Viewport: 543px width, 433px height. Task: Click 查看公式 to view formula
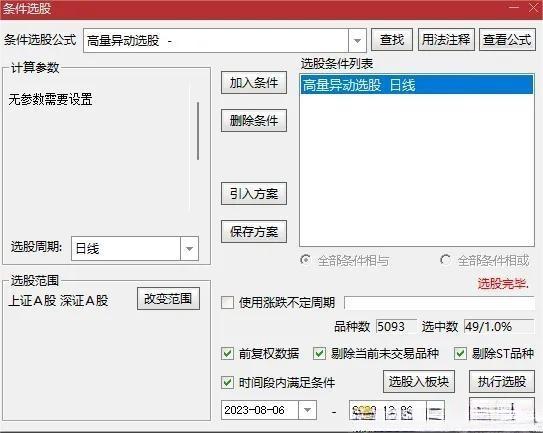pos(507,40)
